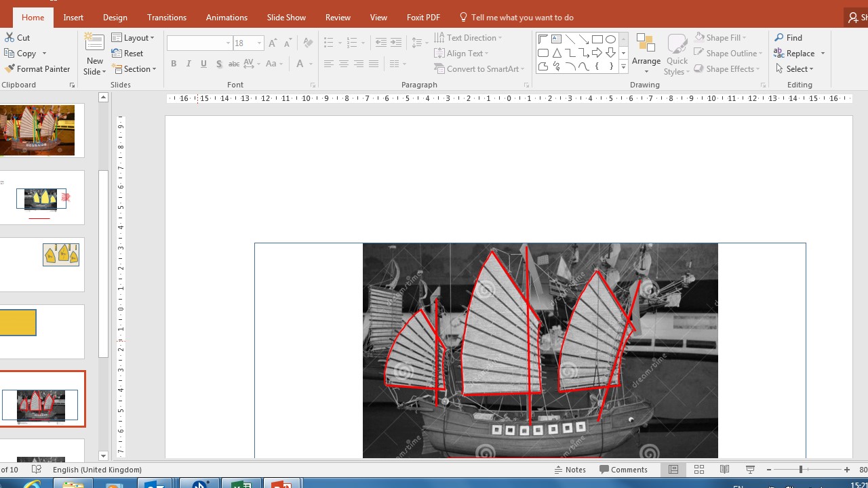Open the Font Color A dropdown
The height and width of the screenshot is (488, 868).
(x=304, y=64)
